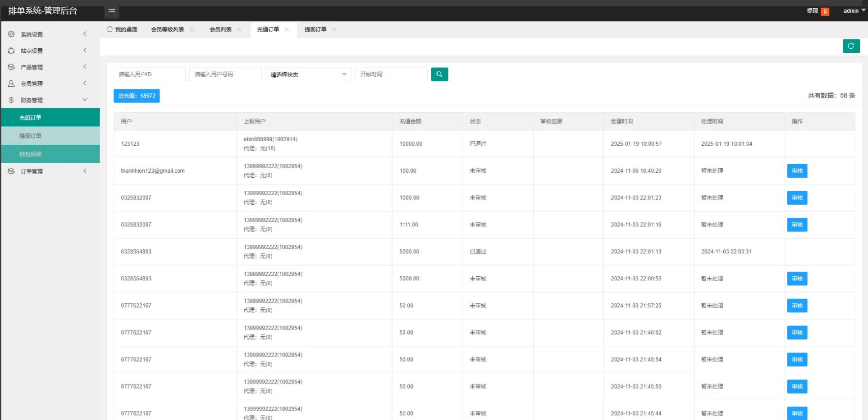
Task: Open the admin account dropdown
Action: point(854,11)
